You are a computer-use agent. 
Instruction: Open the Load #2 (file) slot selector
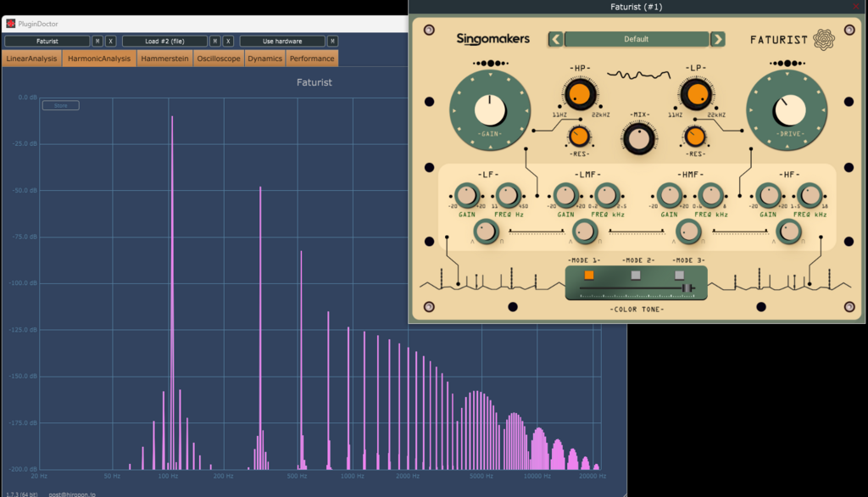(x=164, y=41)
